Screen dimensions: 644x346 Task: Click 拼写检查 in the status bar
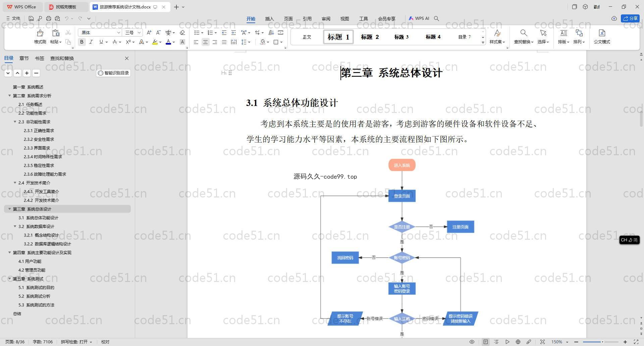tap(76, 342)
